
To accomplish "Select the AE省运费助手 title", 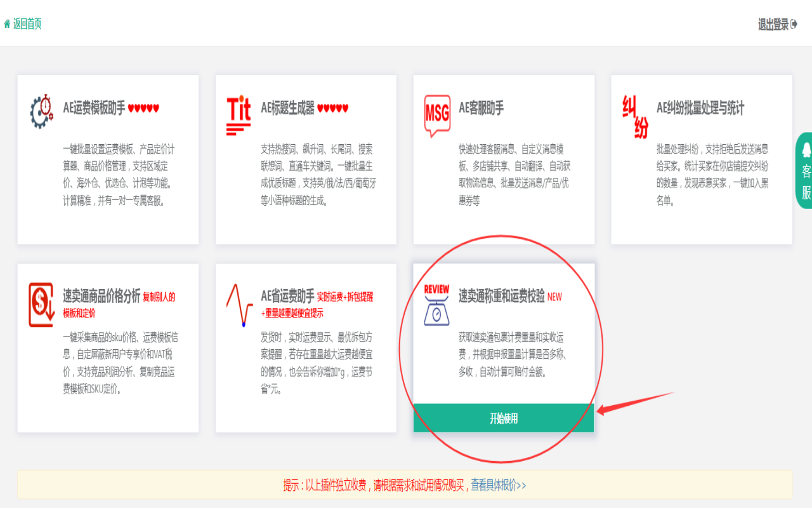I will tap(287, 296).
